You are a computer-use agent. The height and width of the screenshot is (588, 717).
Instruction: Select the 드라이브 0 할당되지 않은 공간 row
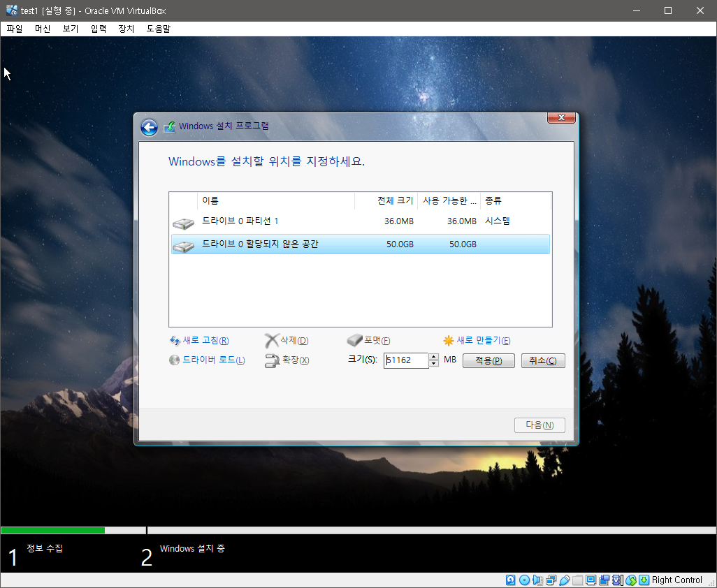pos(361,244)
